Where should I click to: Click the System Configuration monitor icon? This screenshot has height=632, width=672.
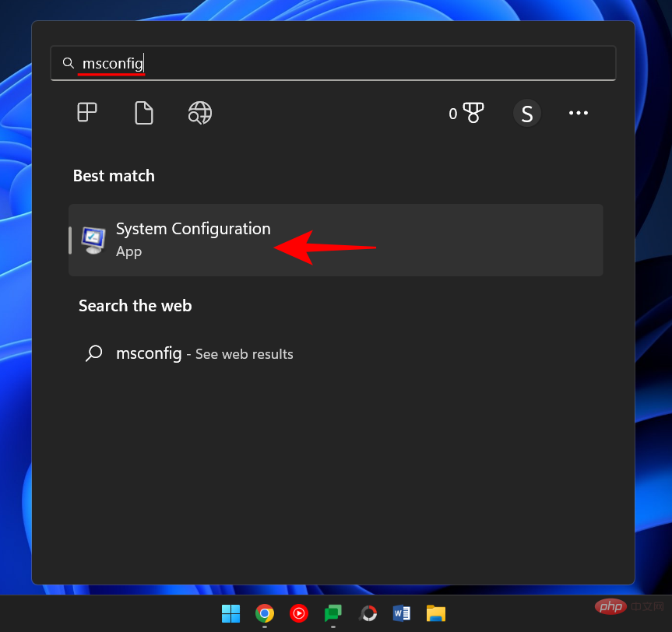pos(93,240)
